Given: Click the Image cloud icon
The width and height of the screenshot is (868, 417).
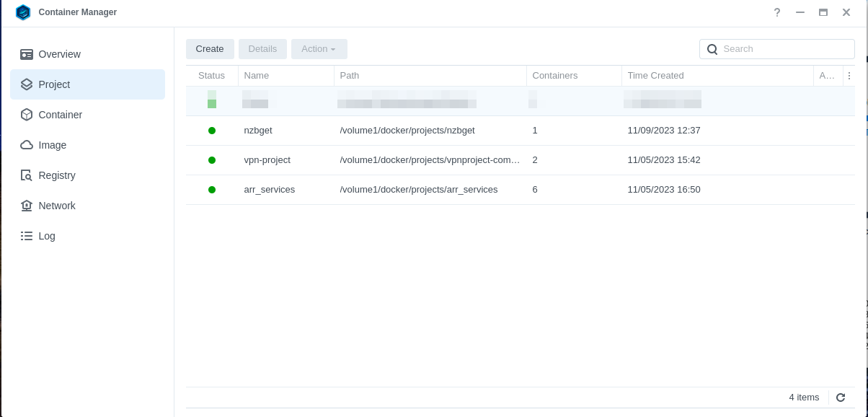Looking at the screenshot, I should click(x=27, y=145).
